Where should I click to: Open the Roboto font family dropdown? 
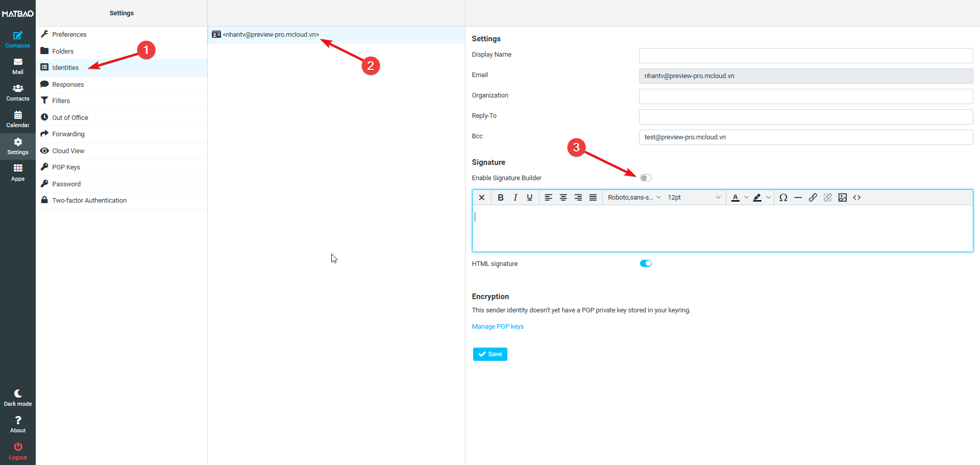[634, 198]
